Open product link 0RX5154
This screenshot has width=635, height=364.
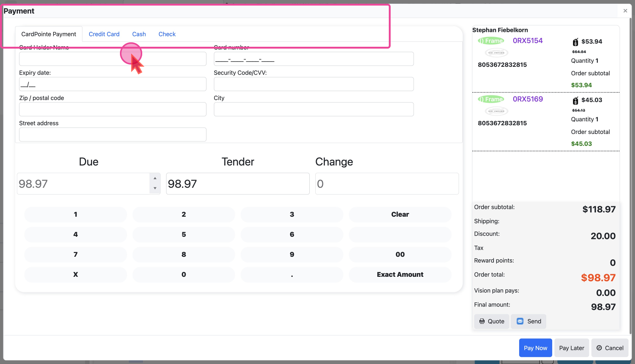tap(527, 41)
